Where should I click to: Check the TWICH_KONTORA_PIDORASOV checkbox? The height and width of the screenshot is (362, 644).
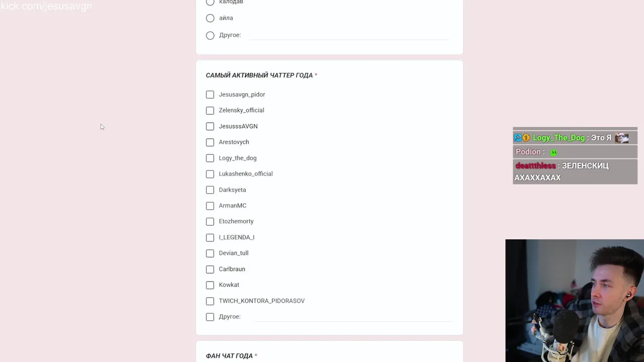pyautogui.click(x=210, y=301)
